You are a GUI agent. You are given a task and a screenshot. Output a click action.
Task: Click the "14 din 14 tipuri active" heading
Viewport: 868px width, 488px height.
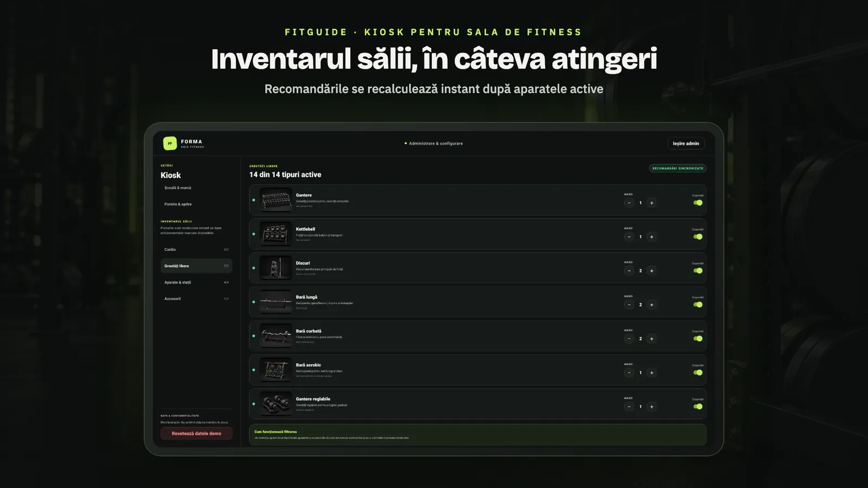(285, 175)
